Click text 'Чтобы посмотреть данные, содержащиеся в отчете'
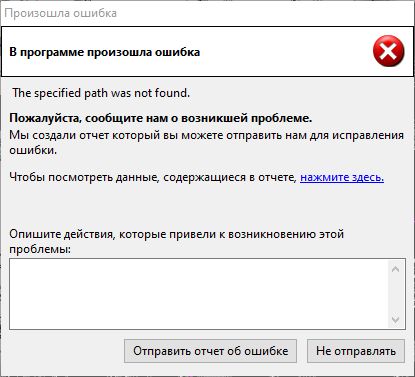 click(153, 177)
